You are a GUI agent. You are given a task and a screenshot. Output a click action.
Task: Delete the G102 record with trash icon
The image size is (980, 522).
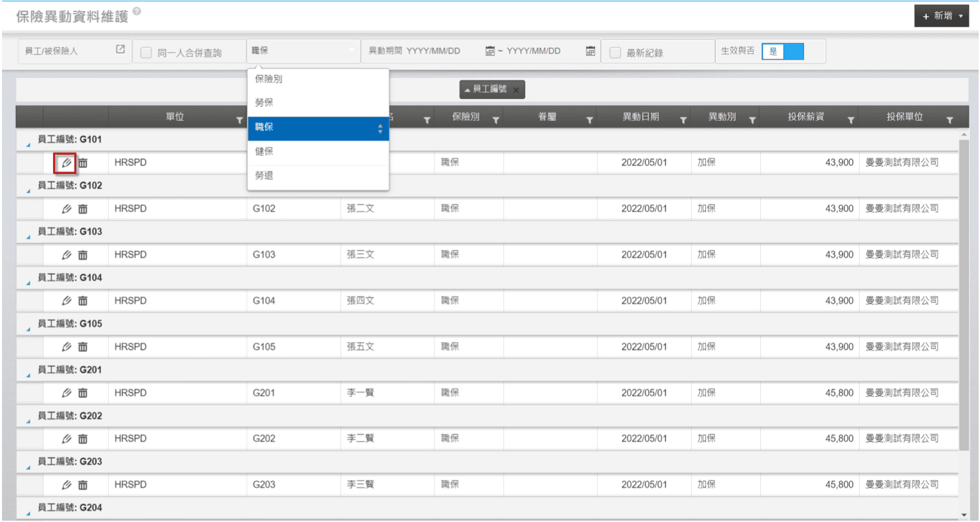tap(82, 209)
